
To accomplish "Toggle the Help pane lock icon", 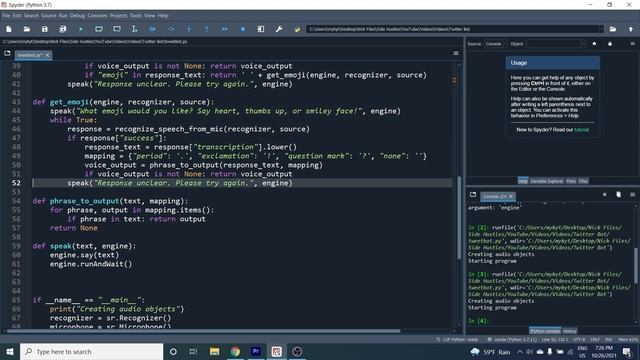I will point(610,44).
